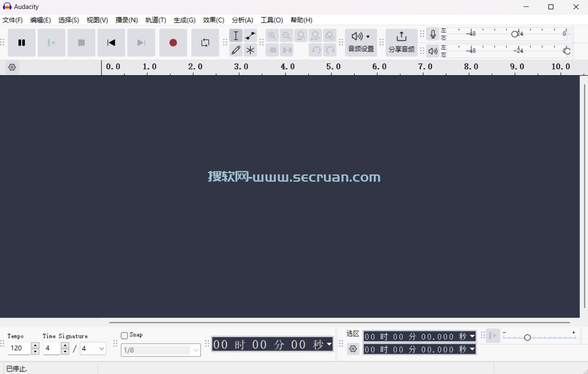Click the 已停止 status bar text
Viewport: 588px width, 374px height.
pos(17,369)
